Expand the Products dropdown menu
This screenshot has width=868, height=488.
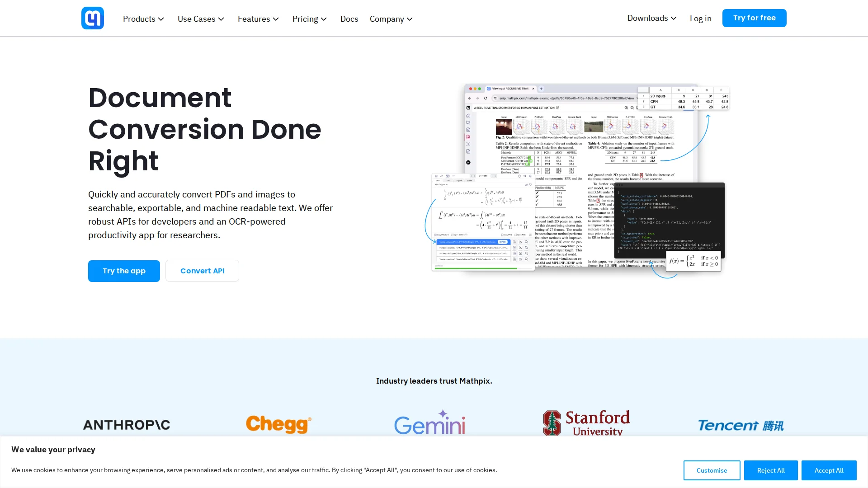click(x=143, y=19)
